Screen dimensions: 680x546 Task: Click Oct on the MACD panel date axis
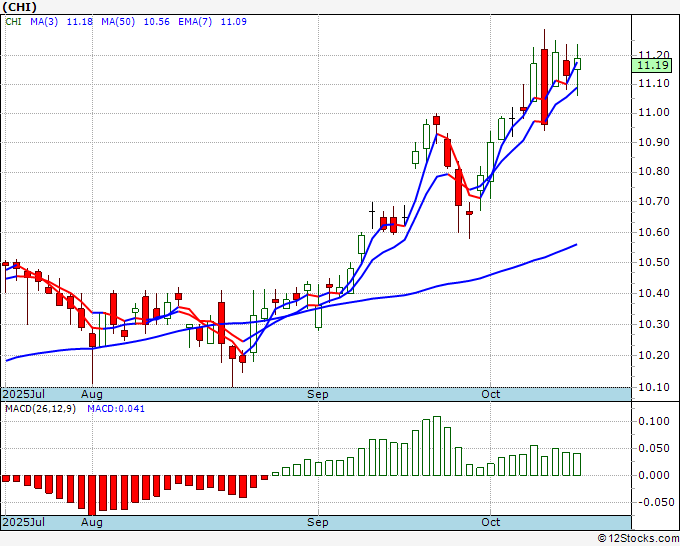click(x=490, y=522)
